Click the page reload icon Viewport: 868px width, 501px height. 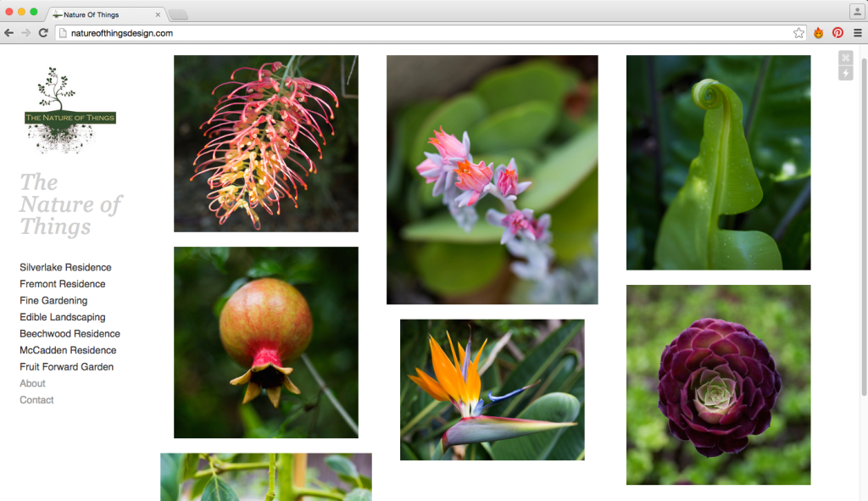(x=42, y=32)
